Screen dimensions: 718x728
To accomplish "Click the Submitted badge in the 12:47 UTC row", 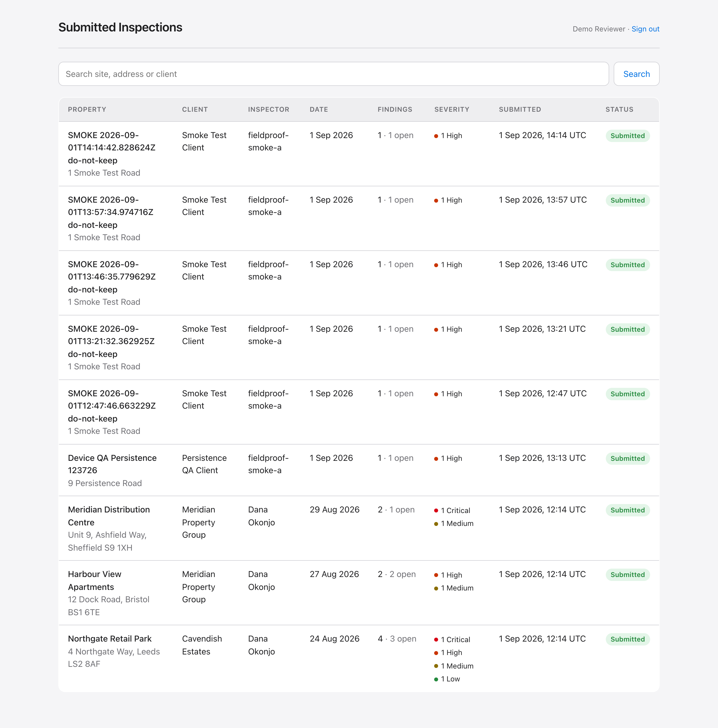I will coord(628,394).
